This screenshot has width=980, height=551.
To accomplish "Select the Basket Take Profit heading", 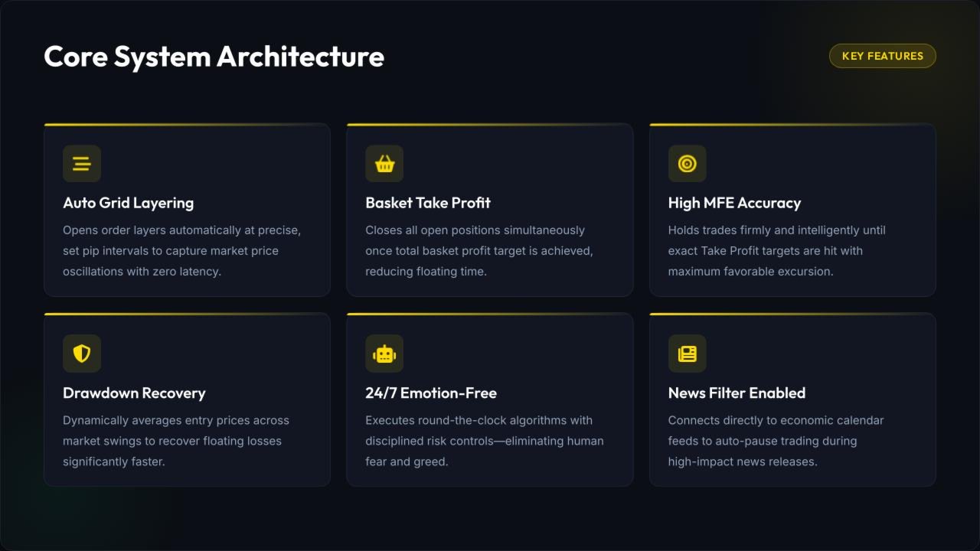I will [428, 203].
